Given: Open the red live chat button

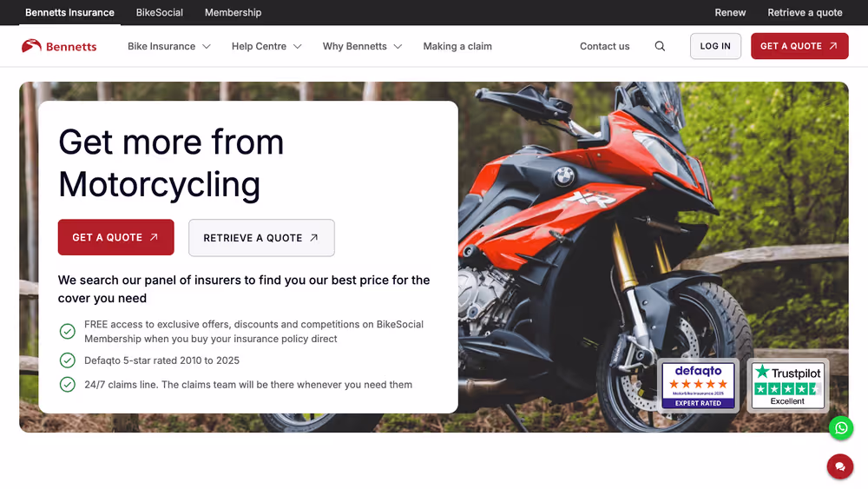Looking at the screenshot, I should [x=840, y=466].
